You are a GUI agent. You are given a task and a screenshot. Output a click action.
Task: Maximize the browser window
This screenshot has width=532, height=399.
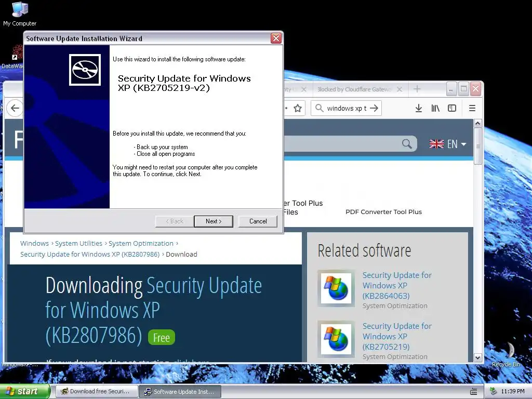tap(463, 89)
